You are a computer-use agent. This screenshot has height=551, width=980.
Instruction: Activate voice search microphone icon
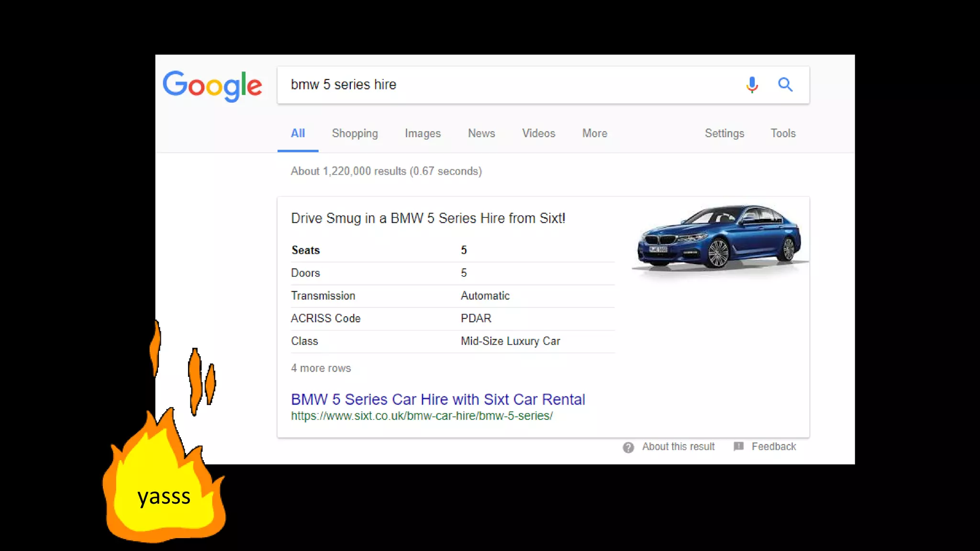click(752, 85)
